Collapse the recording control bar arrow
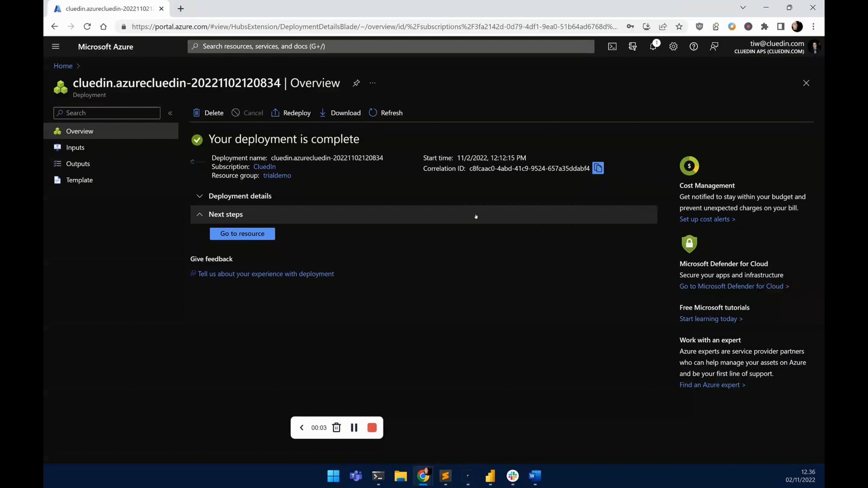This screenshot has width=868, height=488. point(302,428)
